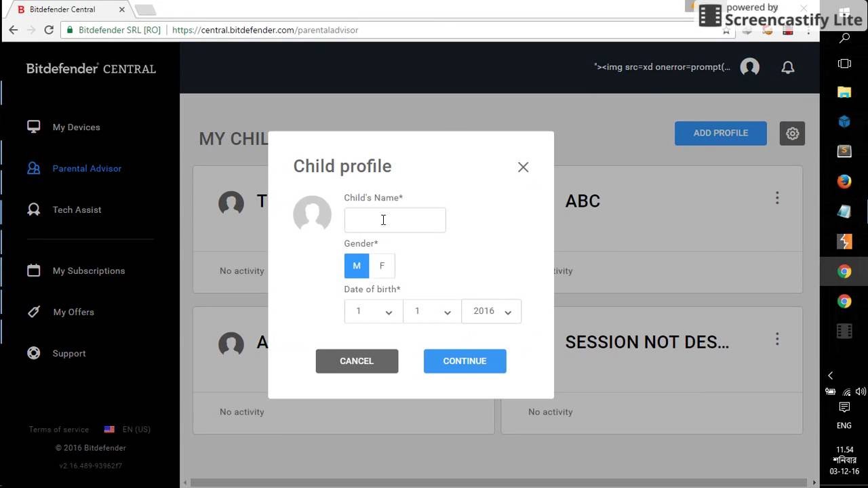Click the Terms of service link
868x488 pixels.
[x=58, y=430]
